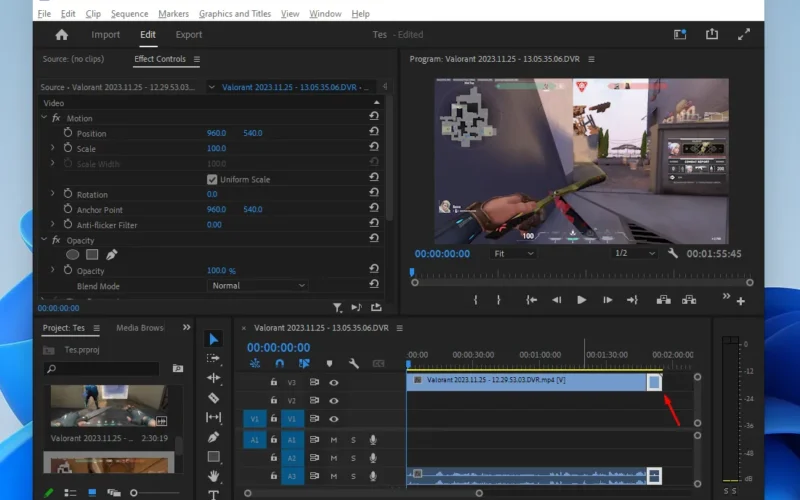The image size is (800, 500).
Task: Switch to the Import tab
Action: 106,35
